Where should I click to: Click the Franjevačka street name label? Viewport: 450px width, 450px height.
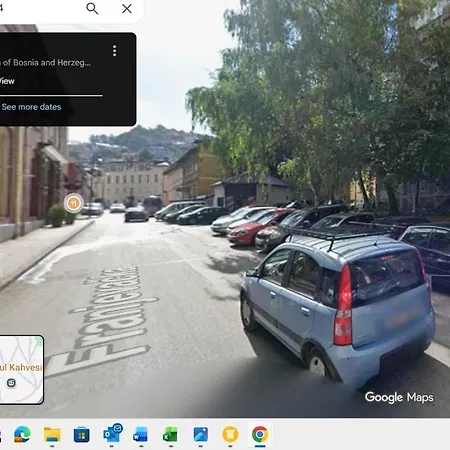(103, 320)
